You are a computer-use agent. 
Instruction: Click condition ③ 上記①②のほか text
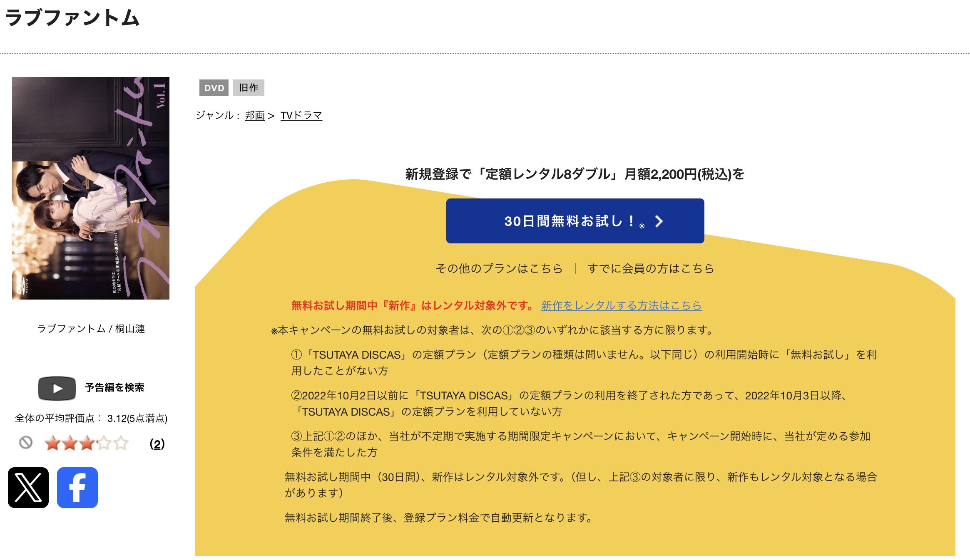[x=581, y=444]
